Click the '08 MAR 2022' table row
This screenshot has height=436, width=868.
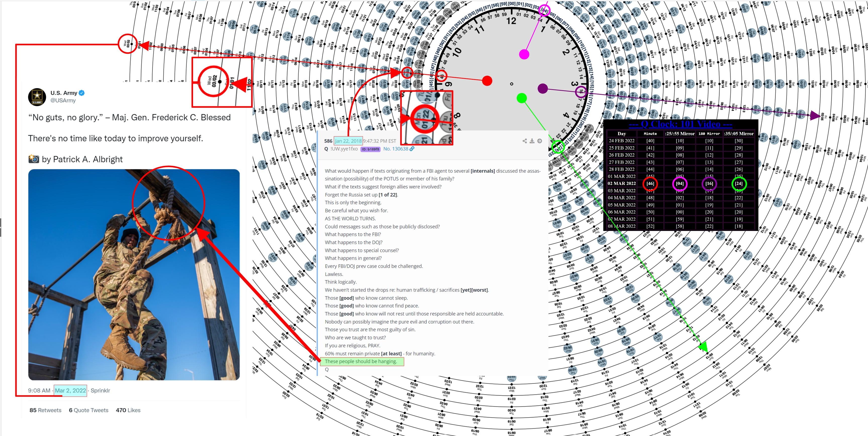(680, 226)
